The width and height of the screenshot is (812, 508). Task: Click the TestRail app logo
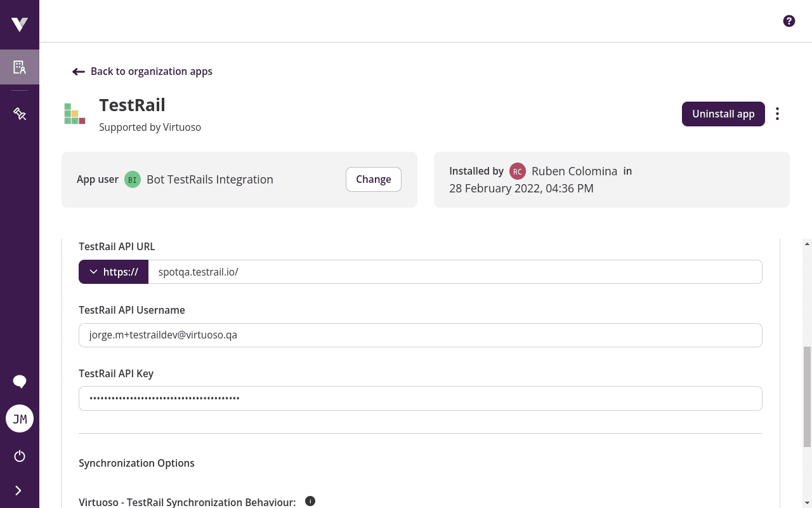[x=74, y=114]
